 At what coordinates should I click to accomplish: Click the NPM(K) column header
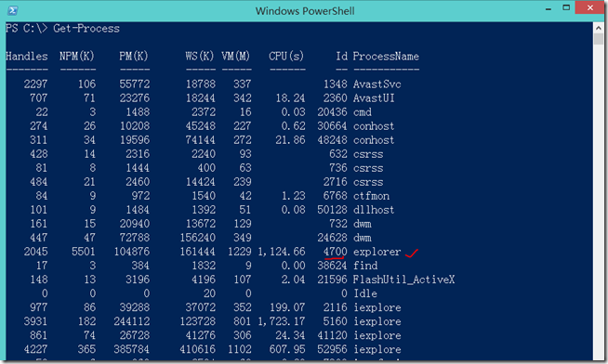coord(77,57)
